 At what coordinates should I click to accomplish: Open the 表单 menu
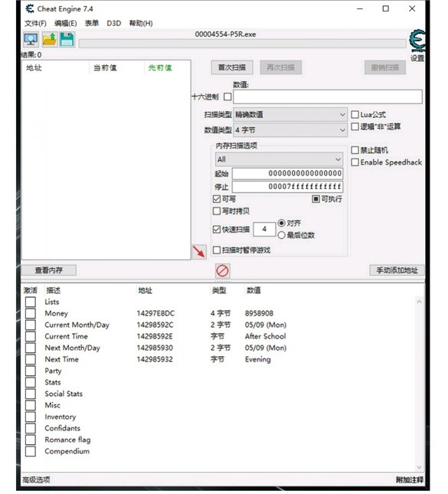[92, 23]
